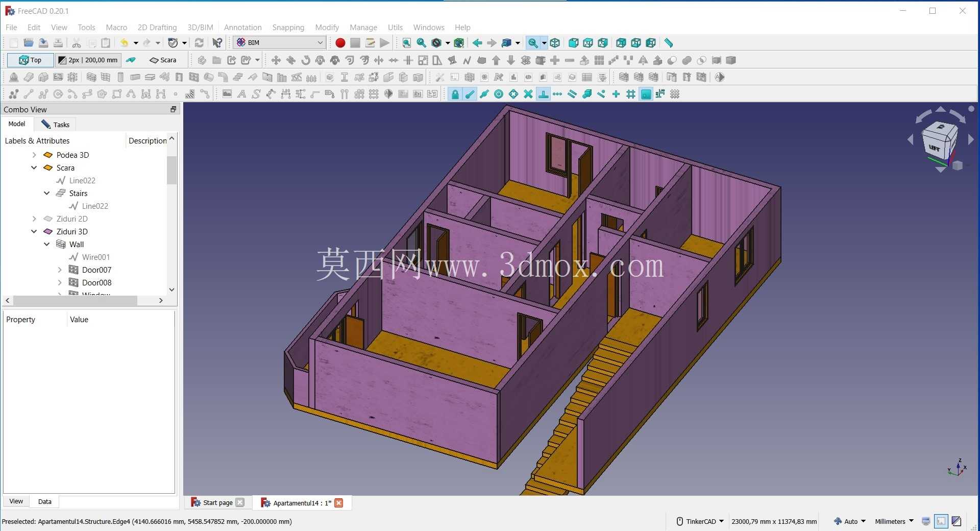Click the Top working plane button
This screenshot has width=980, height=531.
pos(31,60)
